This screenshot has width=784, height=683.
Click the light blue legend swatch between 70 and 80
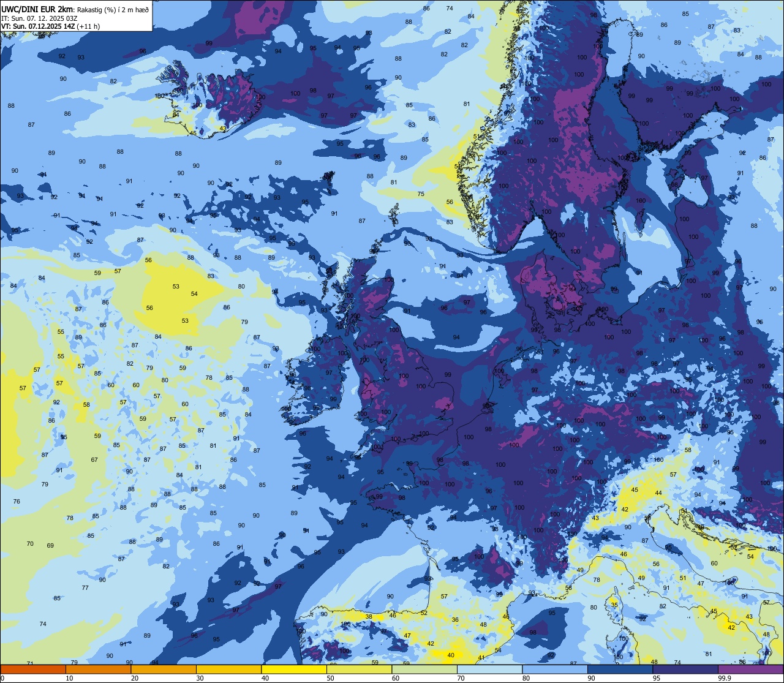point(489,670)
